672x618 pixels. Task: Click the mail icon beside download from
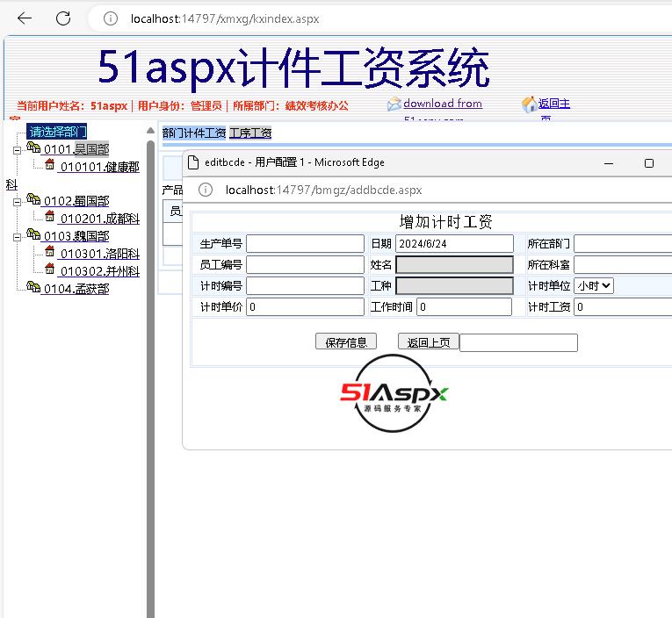pos(394,104)
